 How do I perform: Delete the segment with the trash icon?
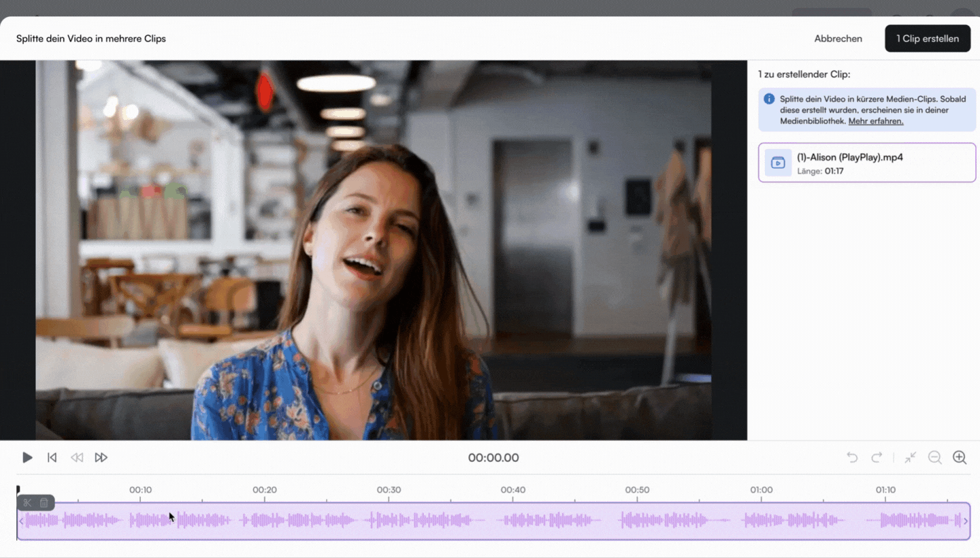(x=44, y=503)
